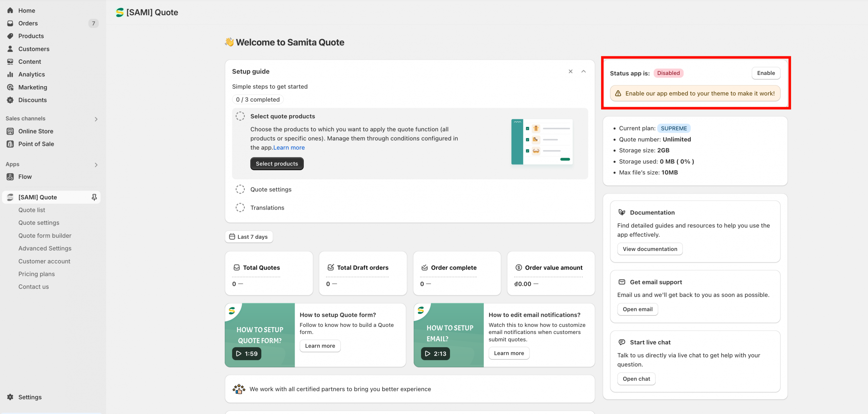Open Quote form builder menu item
Image resolution: width=868 pixels, height=414 pixels.
(45, 236)
